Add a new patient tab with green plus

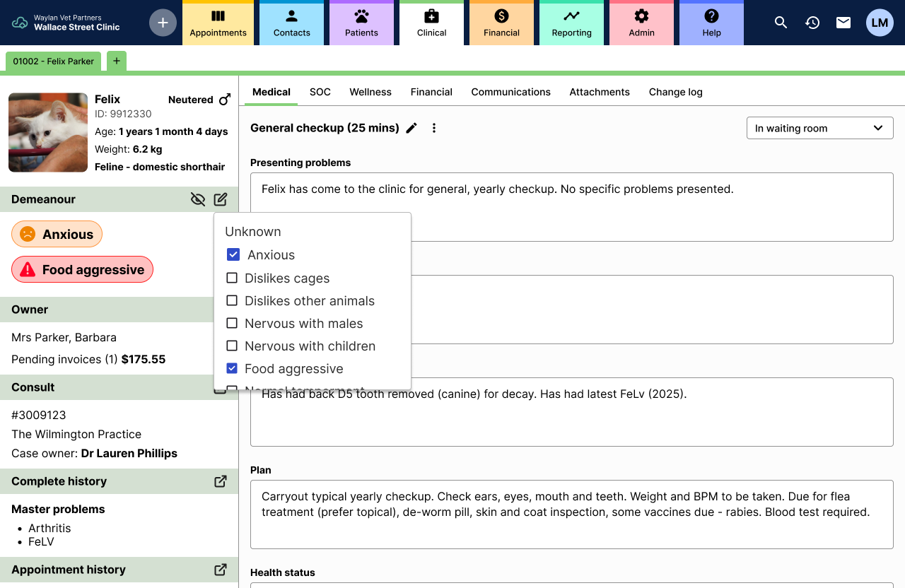coord(117,61)
